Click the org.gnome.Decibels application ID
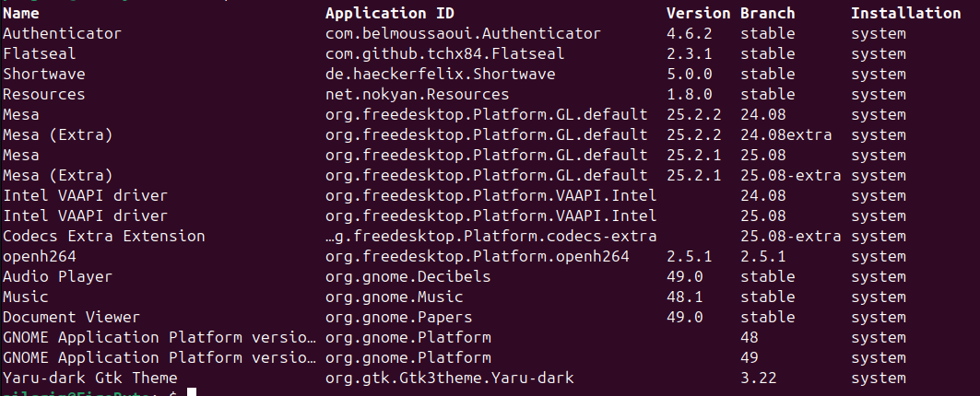The height and width of the screenshot is (396, 980). 407,276
